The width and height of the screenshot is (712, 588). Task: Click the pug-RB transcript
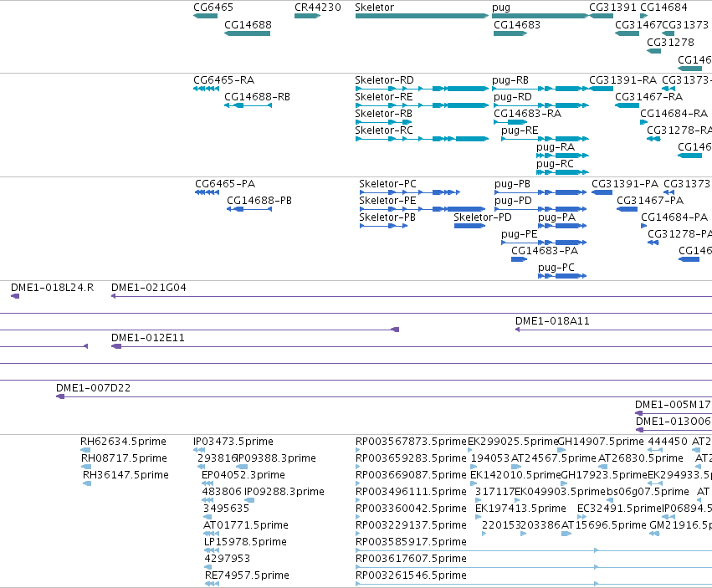540,89
